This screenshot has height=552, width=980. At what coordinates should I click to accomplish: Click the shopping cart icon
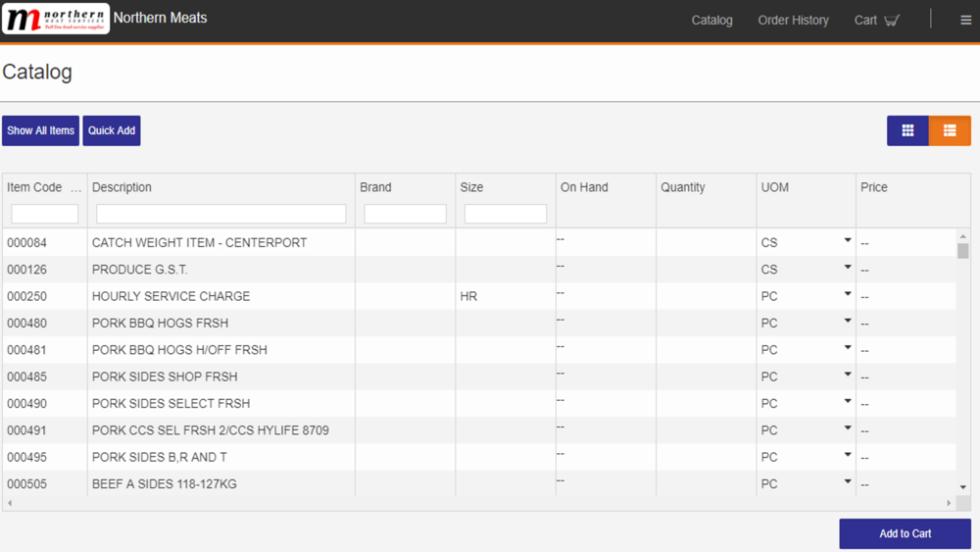pos(892,20)
